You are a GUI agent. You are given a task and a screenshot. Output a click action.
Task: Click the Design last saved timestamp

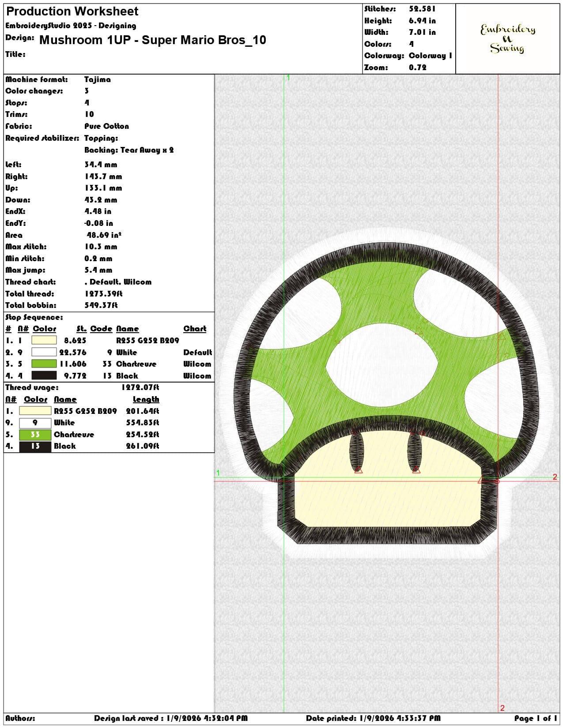tap(170, 718)
